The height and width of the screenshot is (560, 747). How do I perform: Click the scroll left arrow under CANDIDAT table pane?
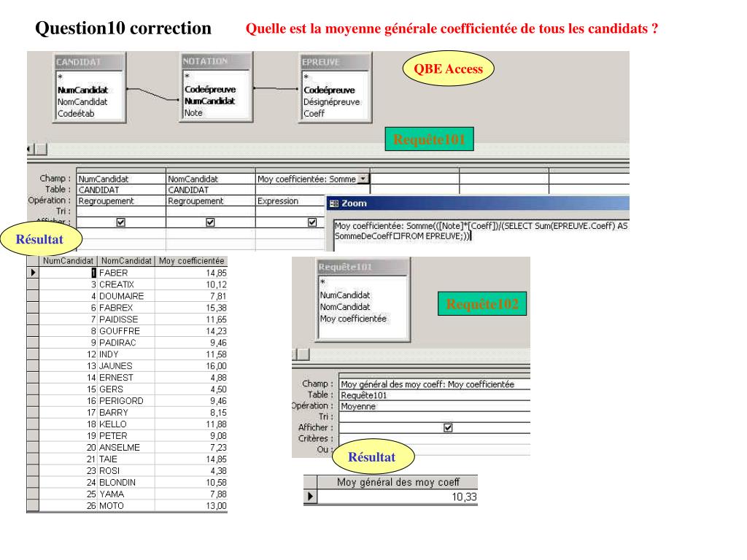tap(31, 149)
